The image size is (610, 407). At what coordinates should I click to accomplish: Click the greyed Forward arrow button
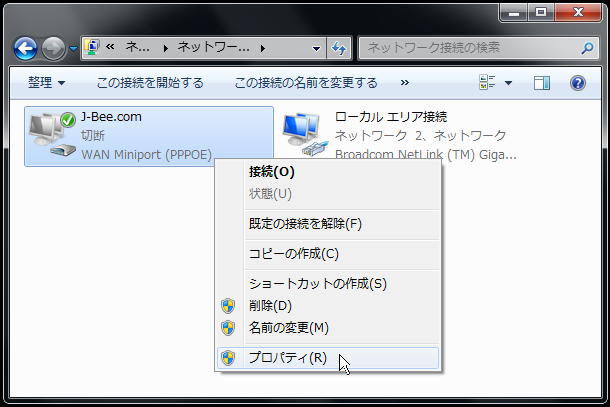(x=53, y=49)
